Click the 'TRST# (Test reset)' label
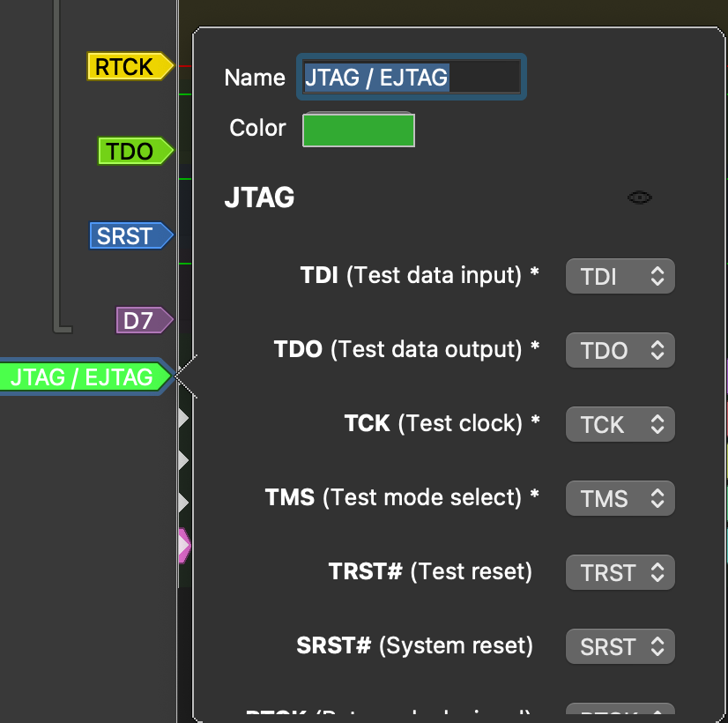Viewport: 728px width, 723px height. (x=430, y=571)
